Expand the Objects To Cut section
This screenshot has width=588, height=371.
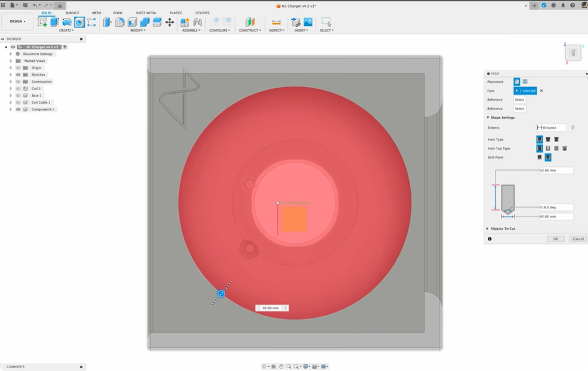[487, 228]
